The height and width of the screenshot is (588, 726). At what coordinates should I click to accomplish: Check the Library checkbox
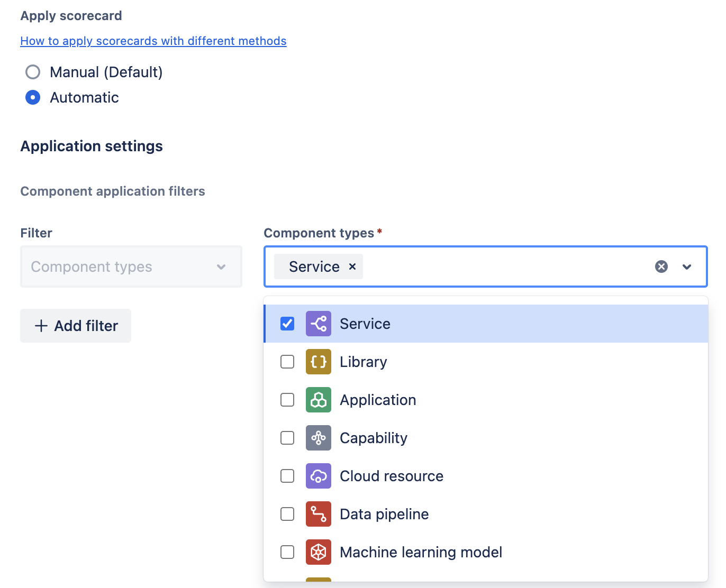(x=287, y=362)
